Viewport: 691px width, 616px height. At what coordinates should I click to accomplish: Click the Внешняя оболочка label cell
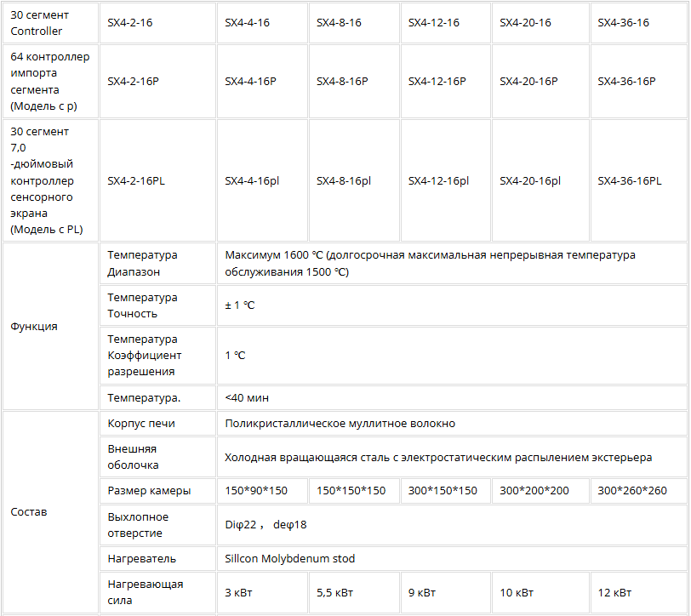click(134, 457)
